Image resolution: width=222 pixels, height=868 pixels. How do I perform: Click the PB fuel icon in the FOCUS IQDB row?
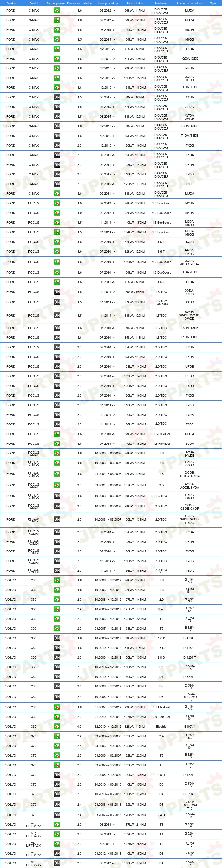click(x=57, y=242)
